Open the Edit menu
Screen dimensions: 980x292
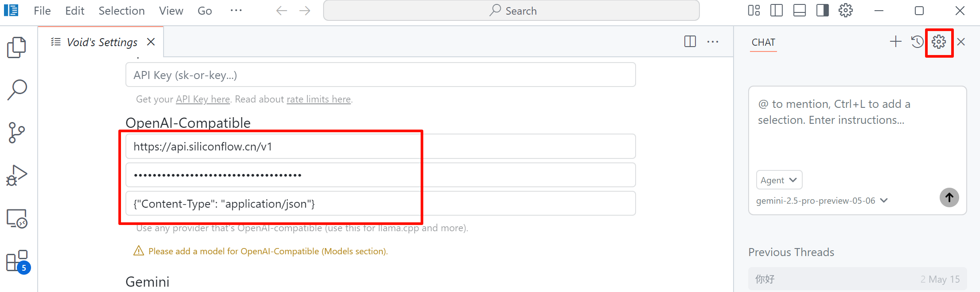(x=75, y=11)
